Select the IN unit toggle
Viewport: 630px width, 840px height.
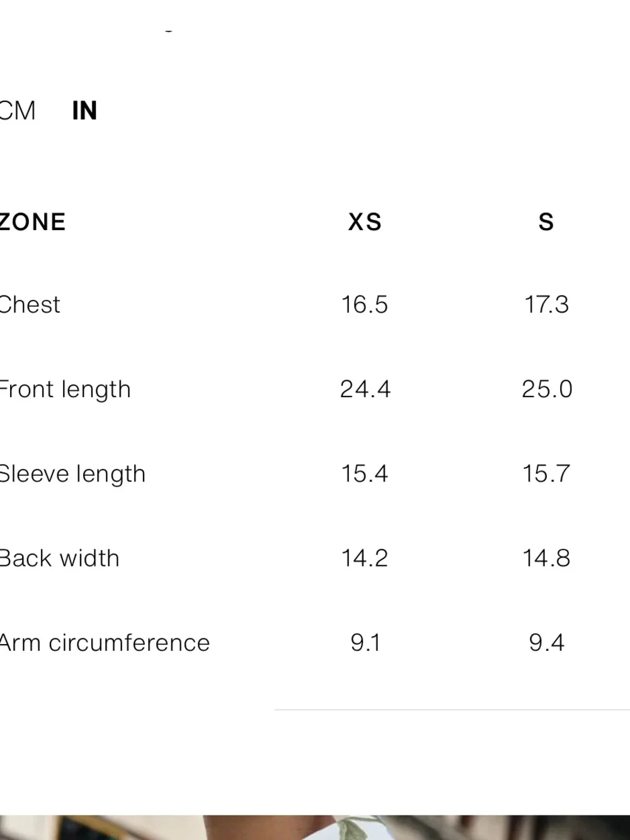[84, 111]
